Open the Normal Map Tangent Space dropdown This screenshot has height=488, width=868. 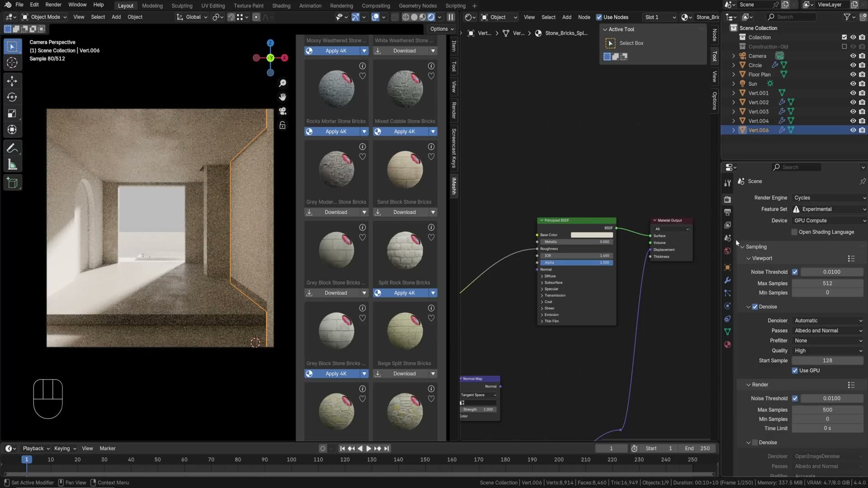478,395
